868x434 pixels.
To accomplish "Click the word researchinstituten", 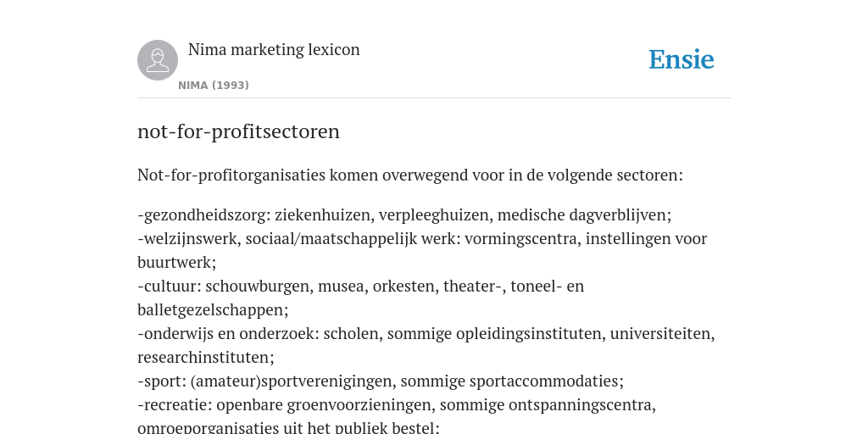I will click(x=203, y=358).
